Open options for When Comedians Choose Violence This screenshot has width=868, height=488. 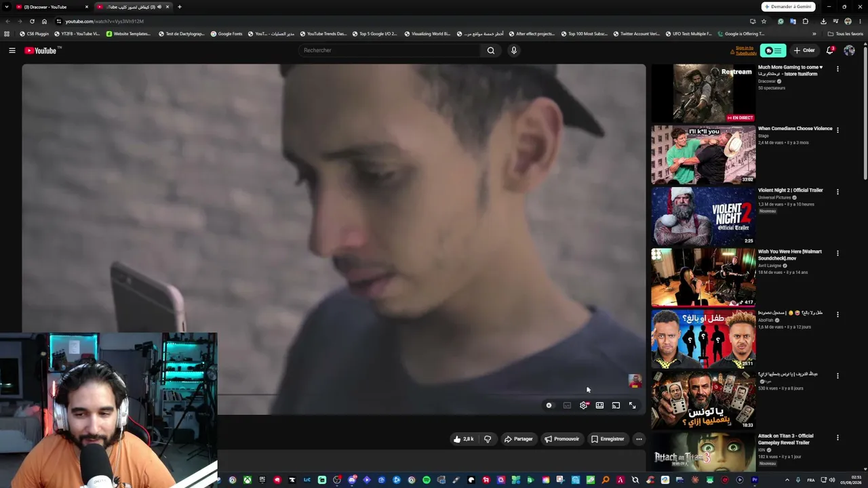tap(837, 130)
